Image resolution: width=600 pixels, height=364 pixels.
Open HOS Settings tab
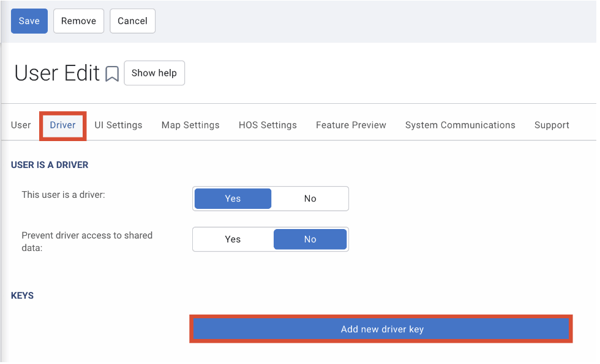tap(267, 125)
